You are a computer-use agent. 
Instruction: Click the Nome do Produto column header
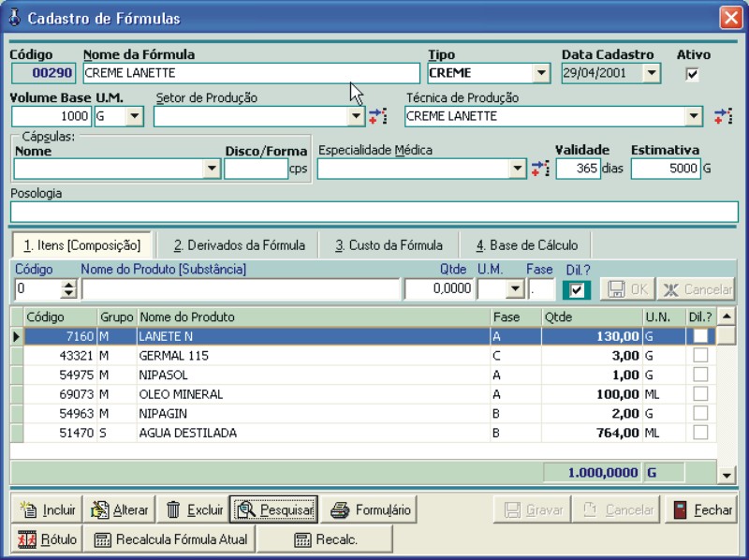point(314,317)
